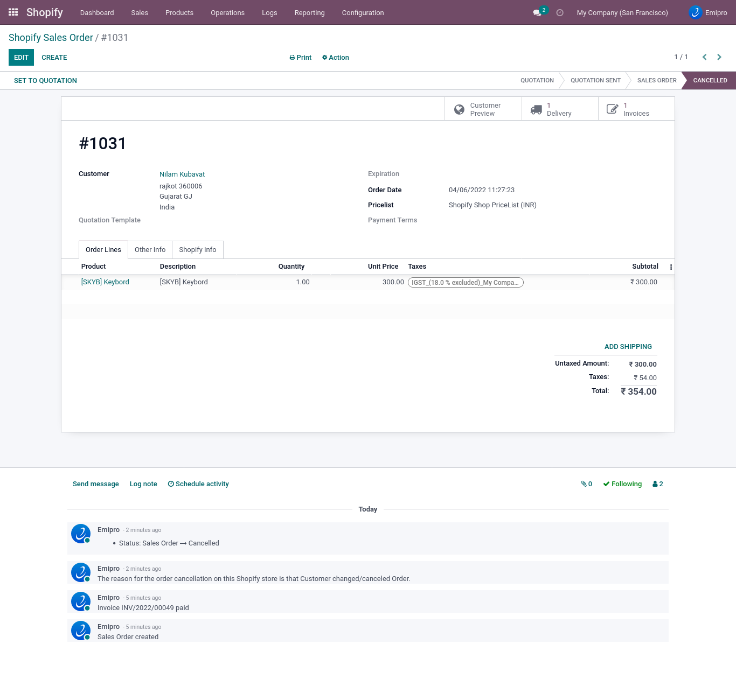Open the Reporting menu
Image resolution: width=736 pixels, height=700 pixels.
pos(309,12)
